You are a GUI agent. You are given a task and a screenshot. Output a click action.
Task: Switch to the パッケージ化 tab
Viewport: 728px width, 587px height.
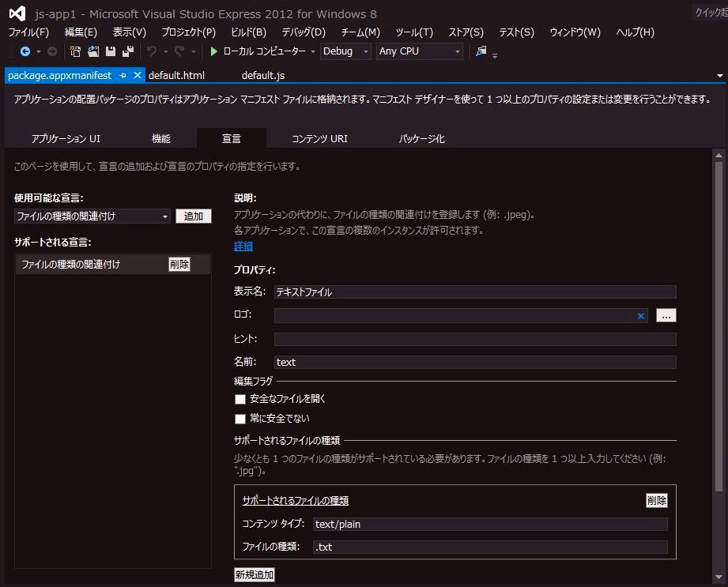(x=421, y=138)
